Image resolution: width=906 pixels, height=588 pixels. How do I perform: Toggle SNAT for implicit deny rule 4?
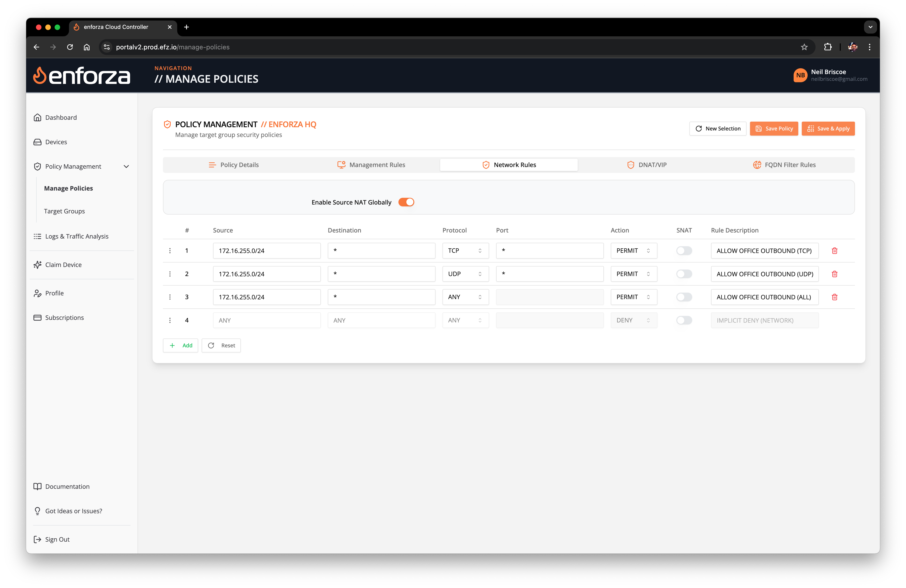[684, 320]
